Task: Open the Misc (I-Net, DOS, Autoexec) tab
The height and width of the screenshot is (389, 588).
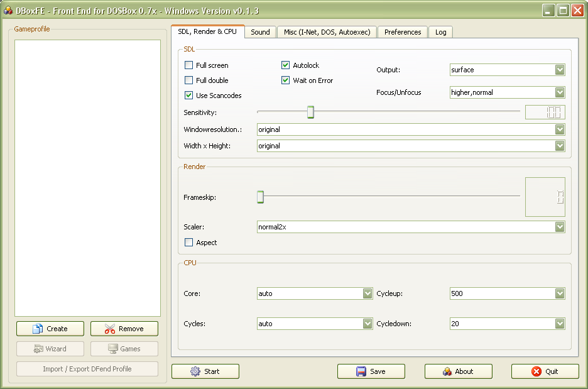Action: tap(327, 32)
